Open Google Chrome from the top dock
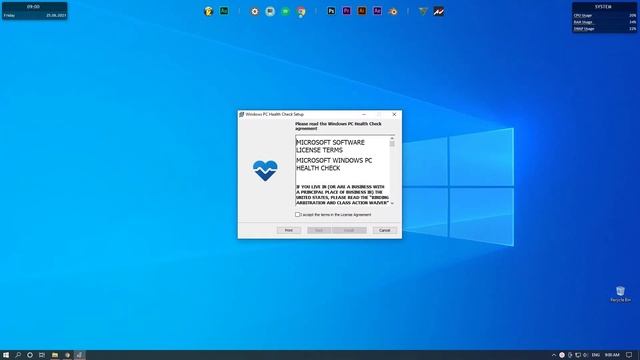640x360 pixels. [x=301, y=12]
